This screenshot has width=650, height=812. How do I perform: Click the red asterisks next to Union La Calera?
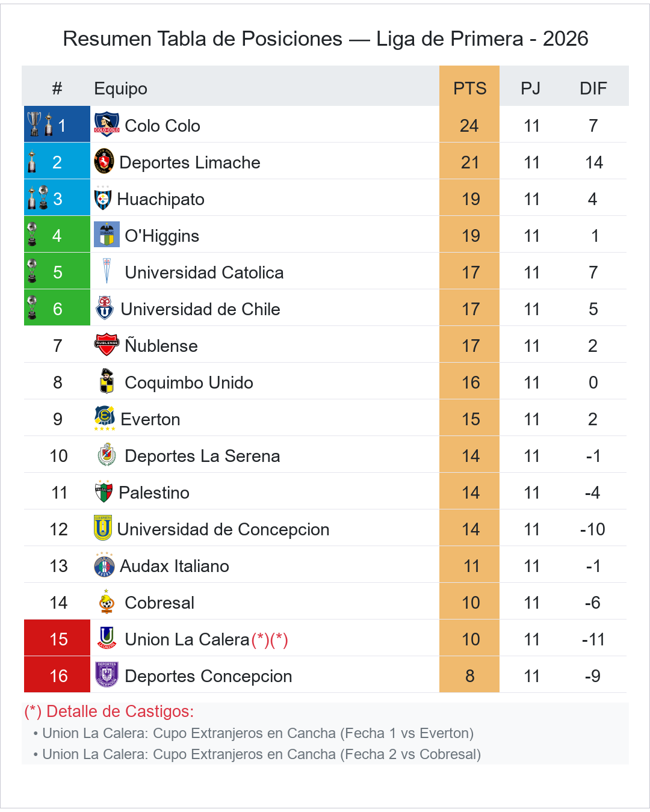coord(270,639)
